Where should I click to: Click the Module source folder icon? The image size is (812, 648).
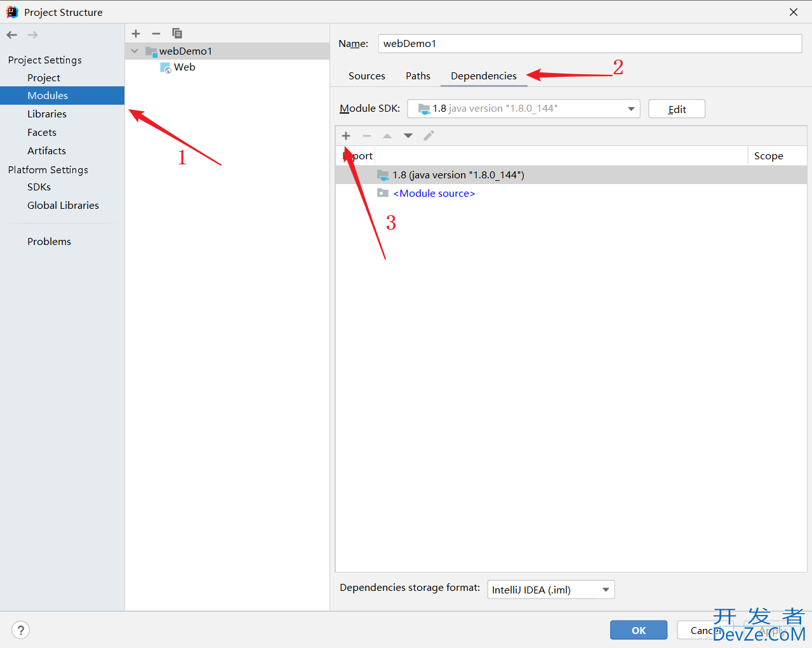coord(383,193)
